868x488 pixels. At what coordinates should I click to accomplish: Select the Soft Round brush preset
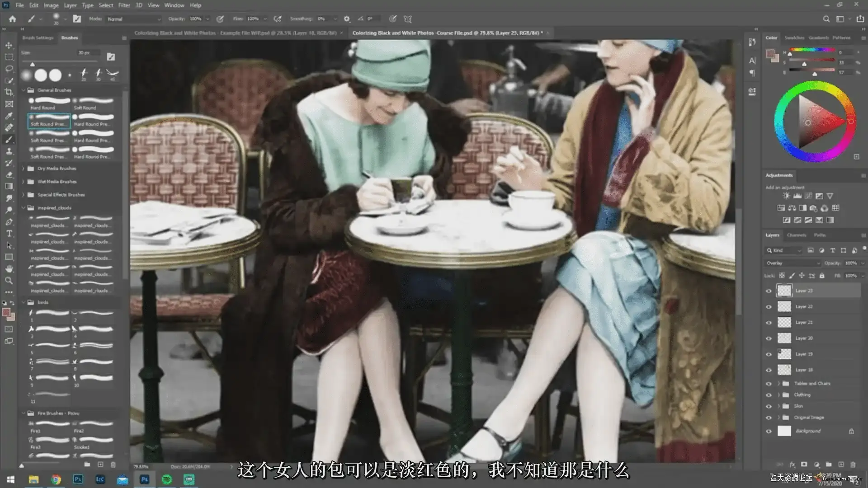pos(93,103)
